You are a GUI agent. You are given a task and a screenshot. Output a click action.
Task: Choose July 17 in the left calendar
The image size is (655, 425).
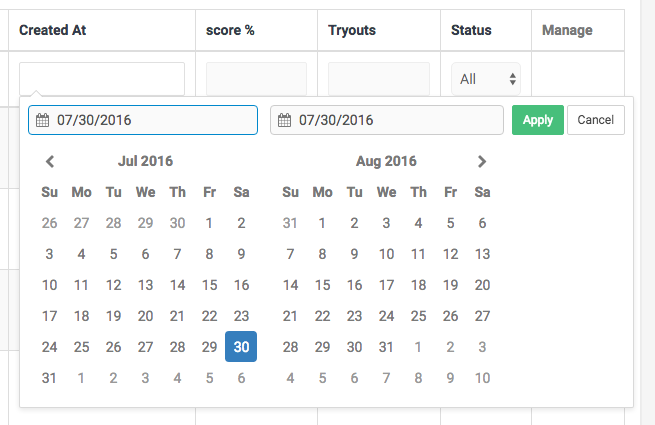(49, 316)
